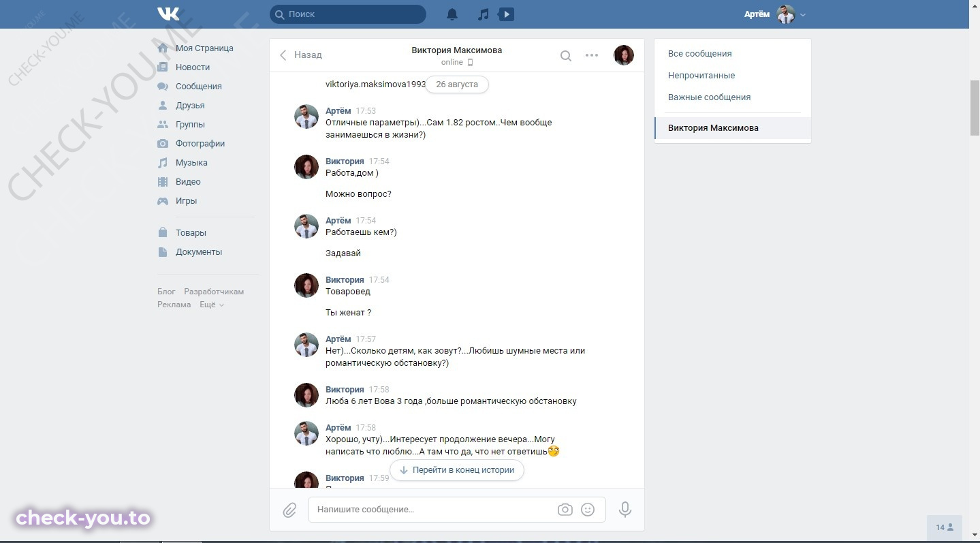Open the music note player icon
980x543 pixels.
click(x=483, y=14)
